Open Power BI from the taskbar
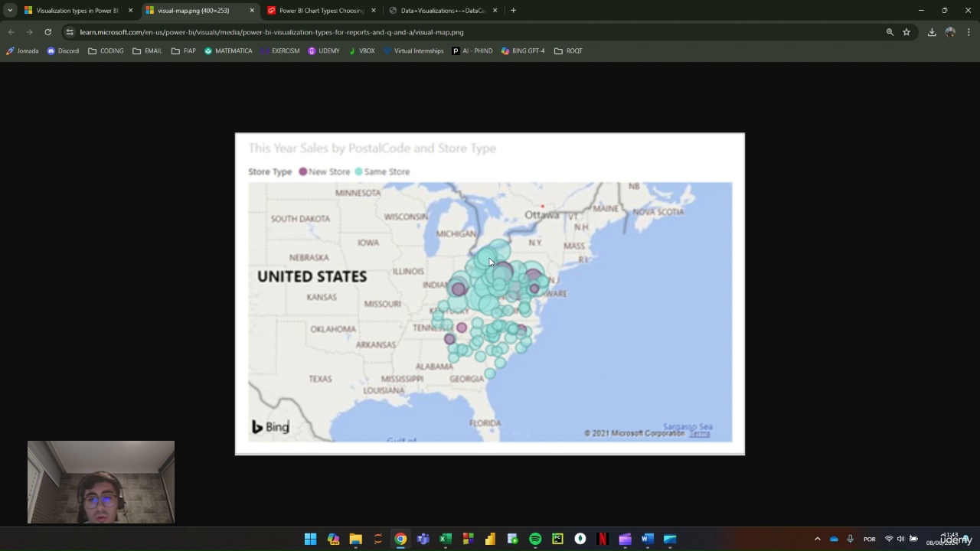 [x=490, y=539]
